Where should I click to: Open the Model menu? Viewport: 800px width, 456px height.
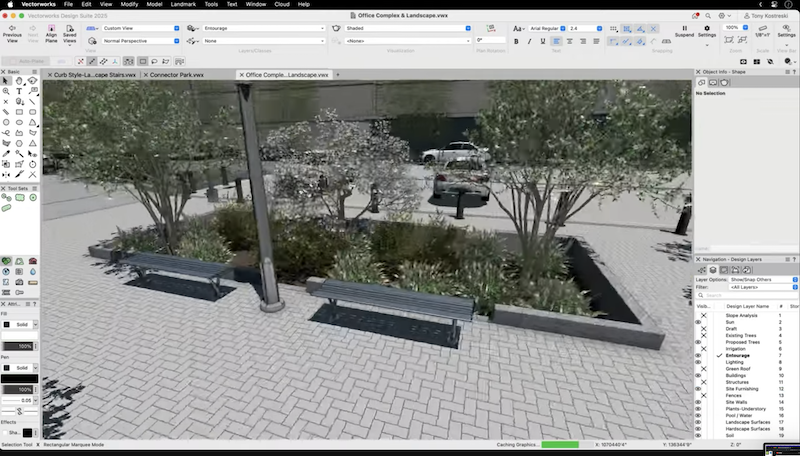click(x=154, y=4)
